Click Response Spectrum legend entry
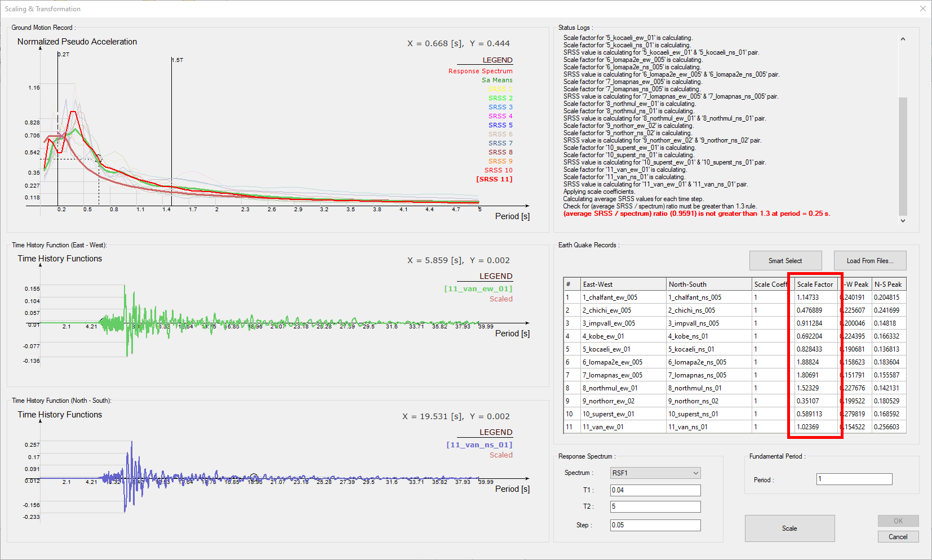This screenshot has width=932, height=560. (x=480, y=71)
